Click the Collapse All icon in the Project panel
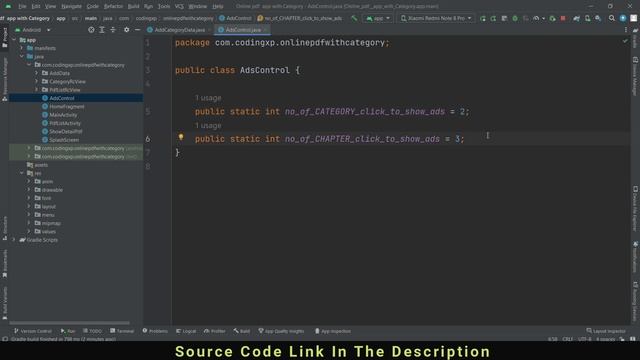 113,30
